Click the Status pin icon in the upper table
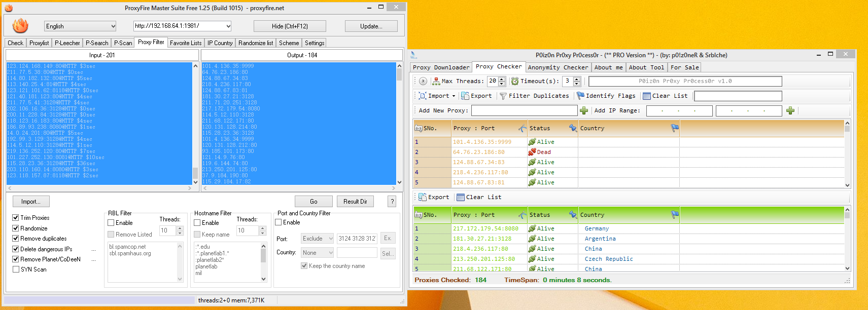The width and height of the screenshot is (868, 310). (573, 129)
